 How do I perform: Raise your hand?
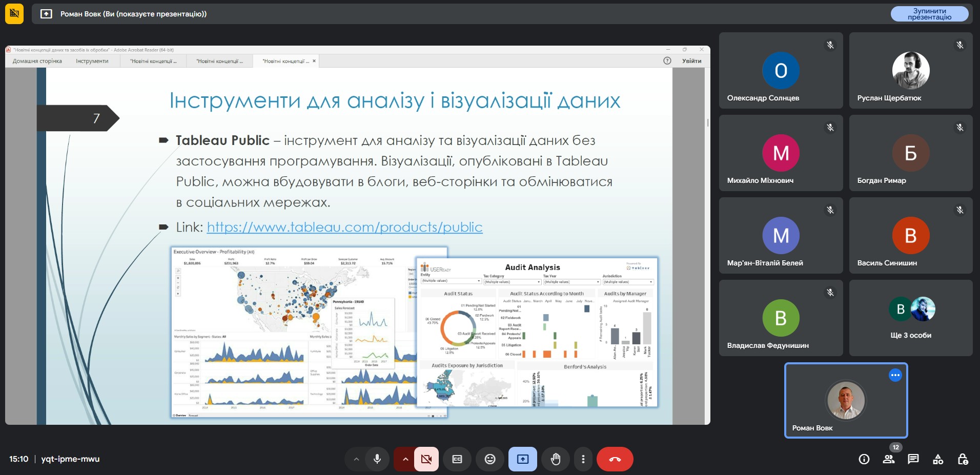click(556, 459)
